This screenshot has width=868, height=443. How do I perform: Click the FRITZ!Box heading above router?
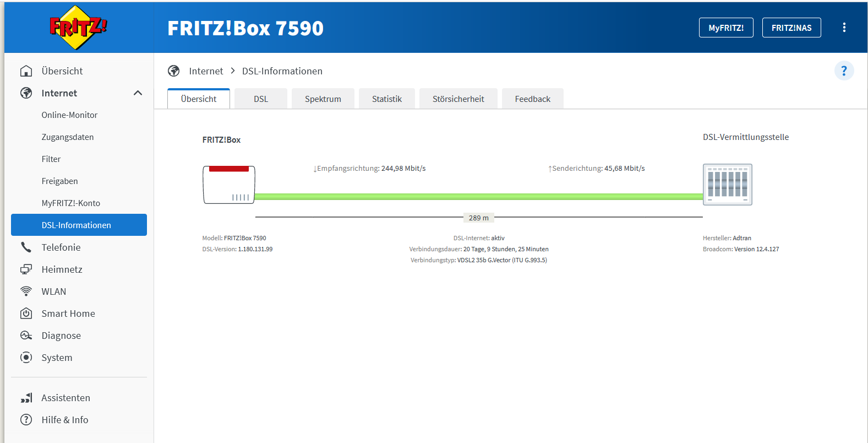pyautogui.click(x=221, y=140)
